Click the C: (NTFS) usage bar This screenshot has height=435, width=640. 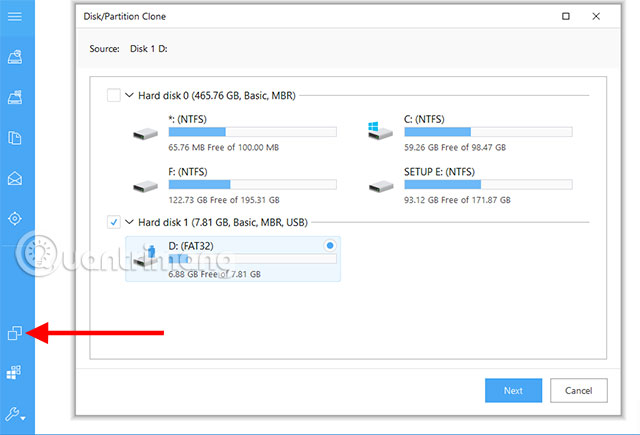pos(488,132)
